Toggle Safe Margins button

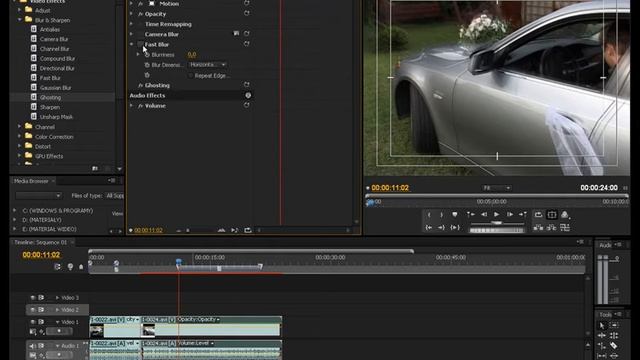coord(551,214)
